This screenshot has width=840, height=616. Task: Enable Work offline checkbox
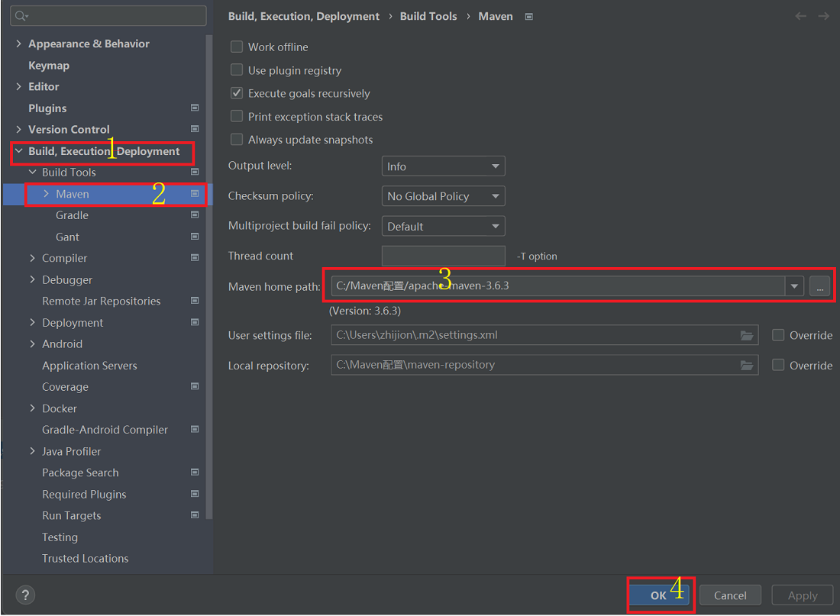pos(236,47)
